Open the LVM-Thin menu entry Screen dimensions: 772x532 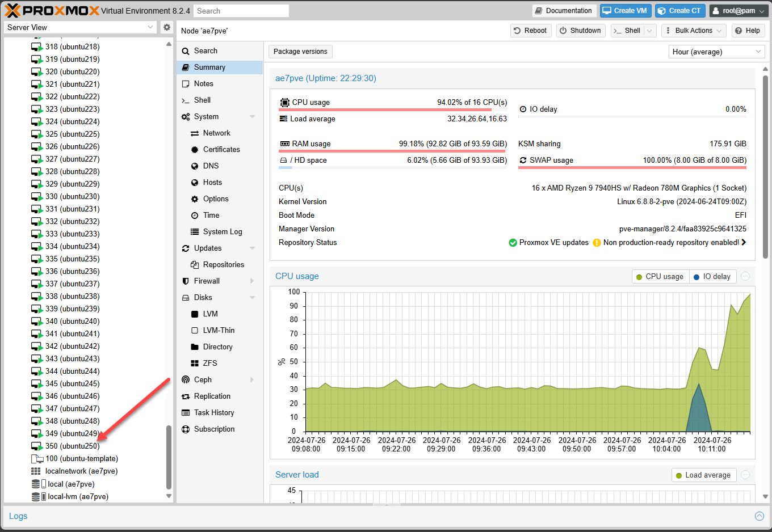tap(220, 331)
